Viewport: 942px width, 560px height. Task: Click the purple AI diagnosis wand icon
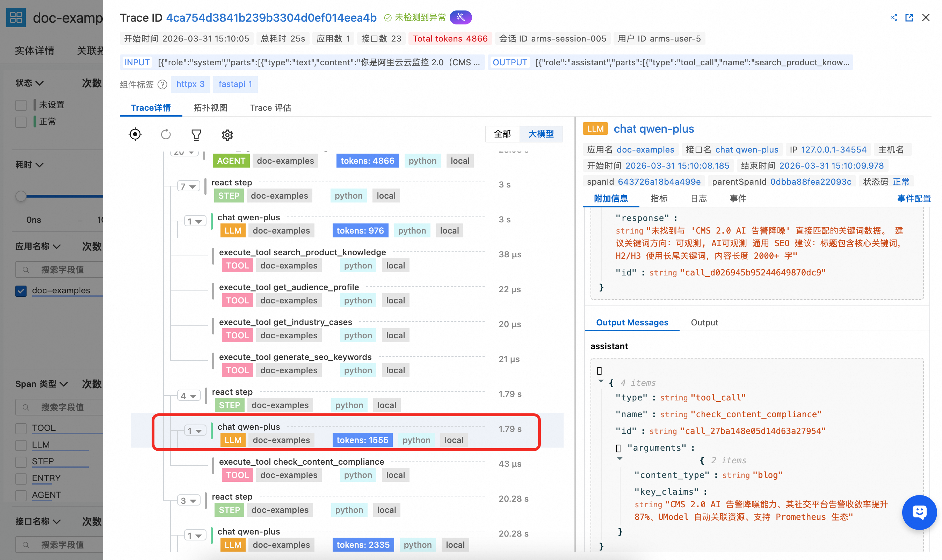(460, 17)
